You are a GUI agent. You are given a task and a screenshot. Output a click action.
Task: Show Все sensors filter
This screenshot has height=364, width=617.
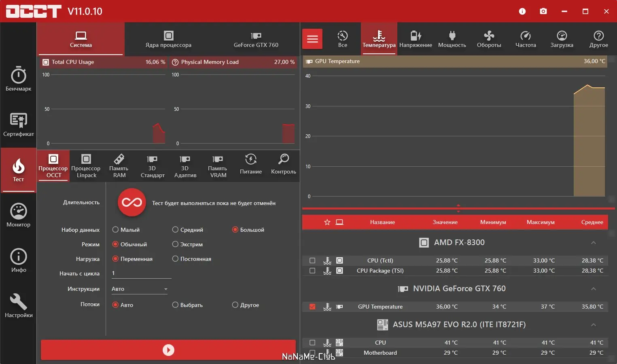(343, 39)
